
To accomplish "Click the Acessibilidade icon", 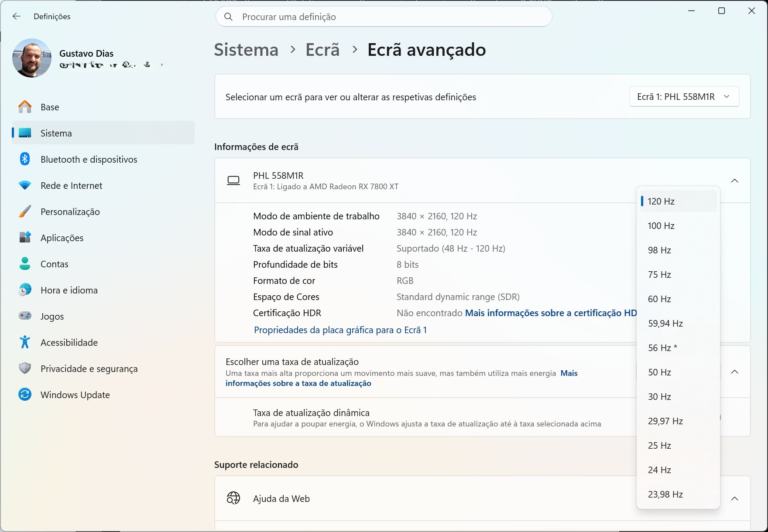I will click(x=25, y=342).
